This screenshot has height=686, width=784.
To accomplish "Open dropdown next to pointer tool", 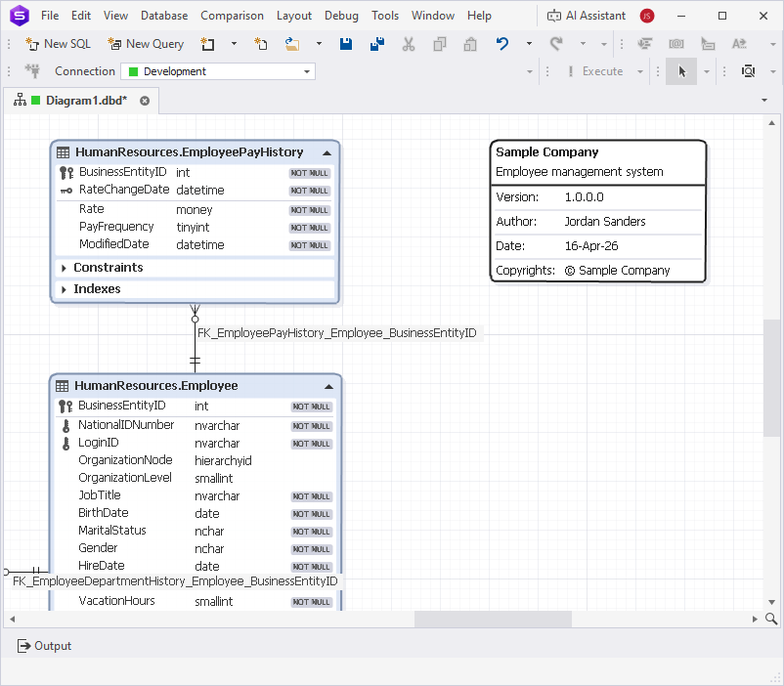I will (707, 71).
